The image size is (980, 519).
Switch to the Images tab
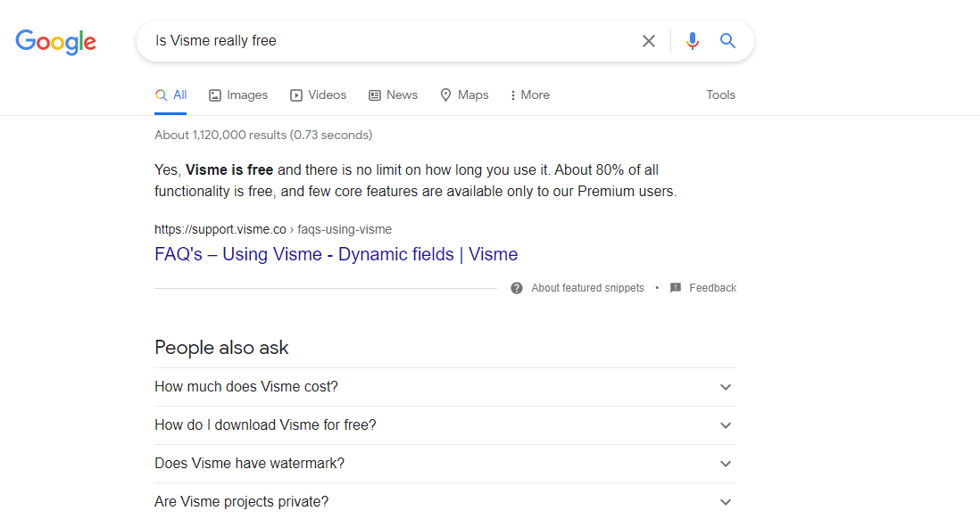[x=238, y=95]
